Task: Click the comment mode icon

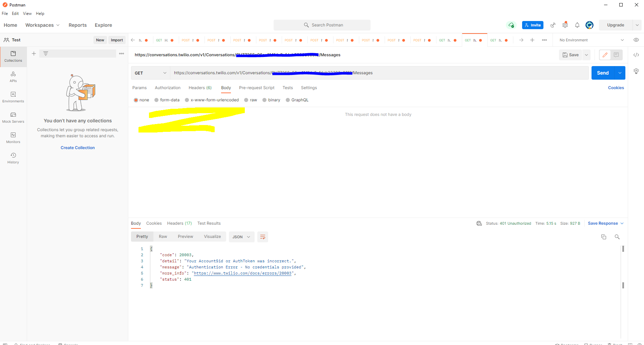Action: 616,55
